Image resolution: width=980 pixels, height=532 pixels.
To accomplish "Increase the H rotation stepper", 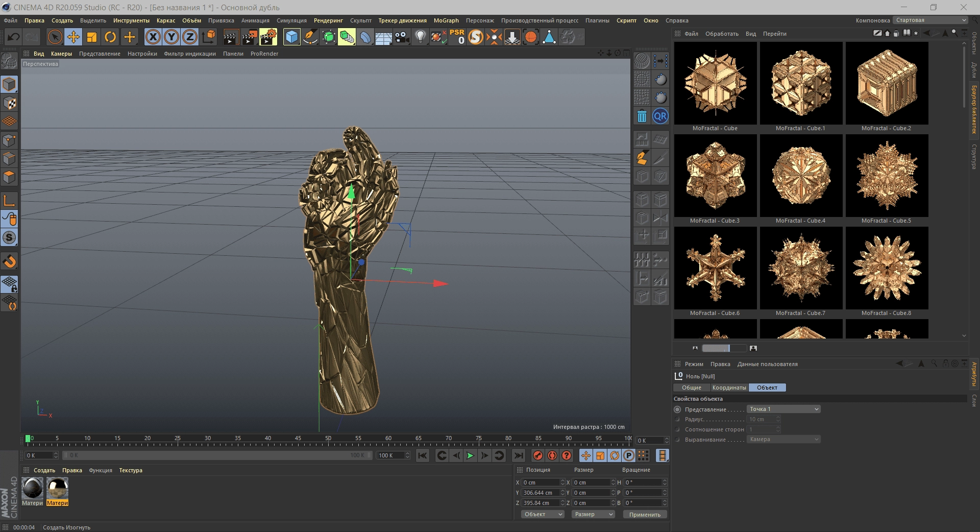I will click(x=665, y=480).
